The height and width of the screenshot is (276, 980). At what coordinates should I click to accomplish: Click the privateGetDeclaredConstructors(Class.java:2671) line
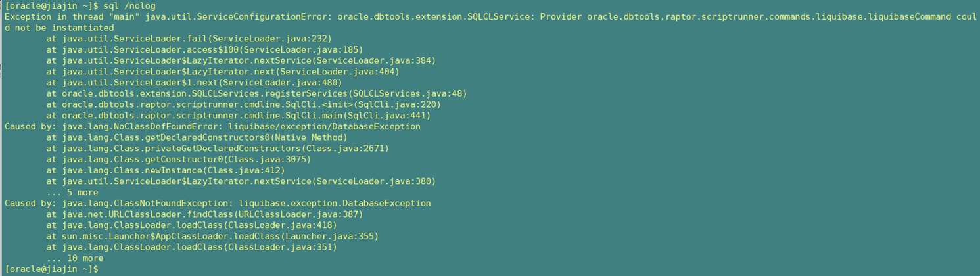pyautogui.click(x=218, y=149)
